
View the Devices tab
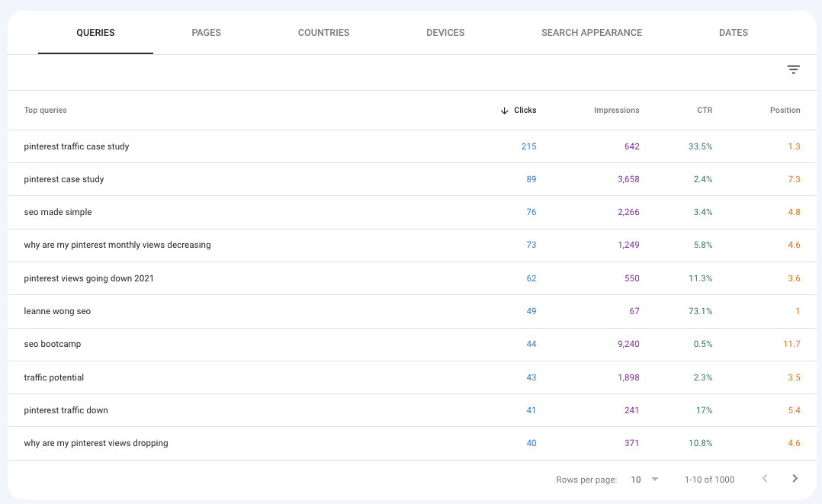pos(445,33)
